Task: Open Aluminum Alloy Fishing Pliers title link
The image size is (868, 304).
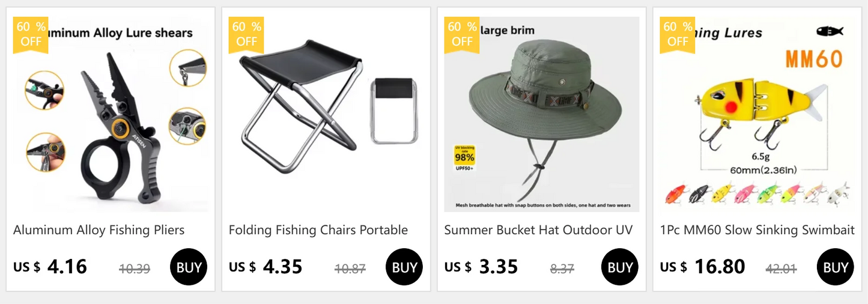Action: pos(99,230)
